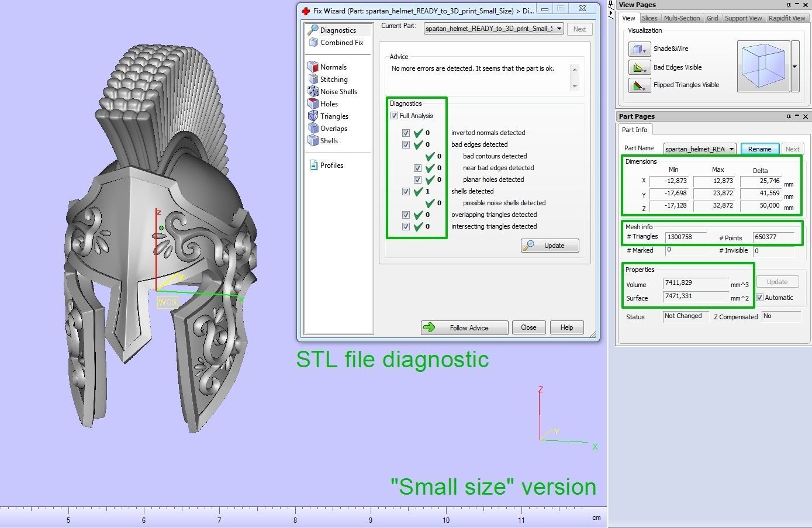Switch to the View tab
The height and width of the screenshot is (528, 812).
click(x=628, y=18)
